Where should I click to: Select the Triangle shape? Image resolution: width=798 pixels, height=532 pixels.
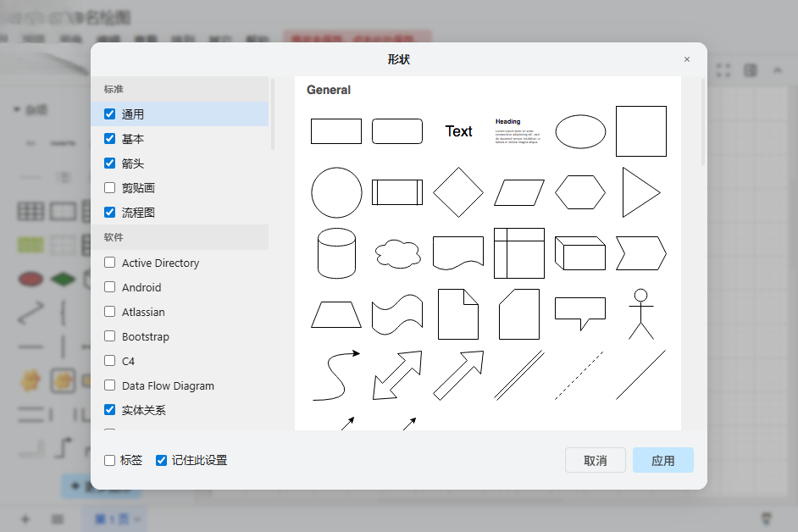[x=641, y=192]
